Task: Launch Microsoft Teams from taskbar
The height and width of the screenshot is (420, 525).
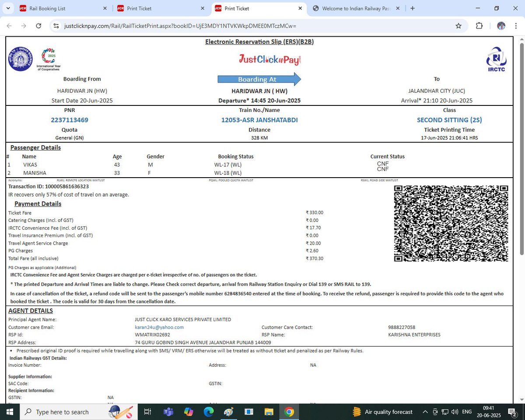Action: tap(168, 412)
